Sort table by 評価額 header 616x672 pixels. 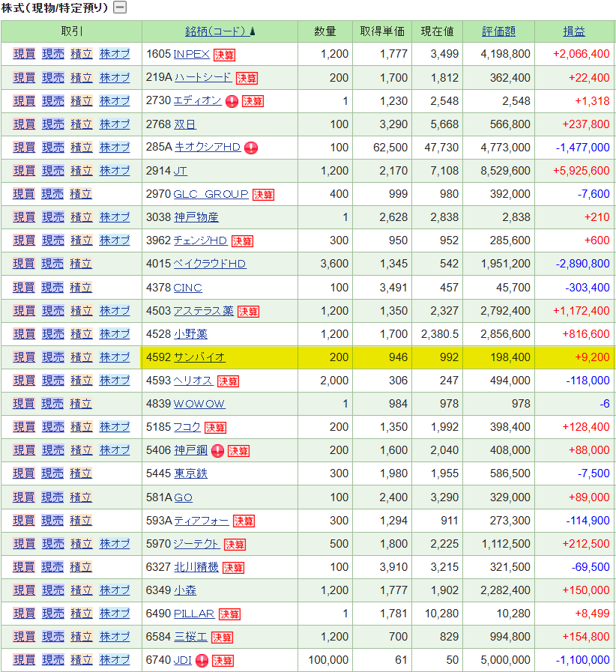point(498,31)
